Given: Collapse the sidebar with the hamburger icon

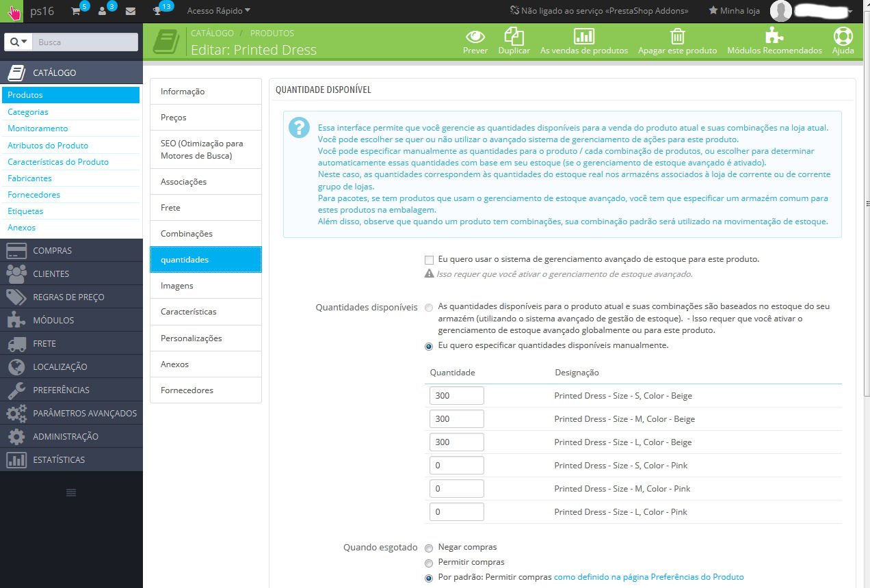Looking at the screenshot, I should (71, 492).
